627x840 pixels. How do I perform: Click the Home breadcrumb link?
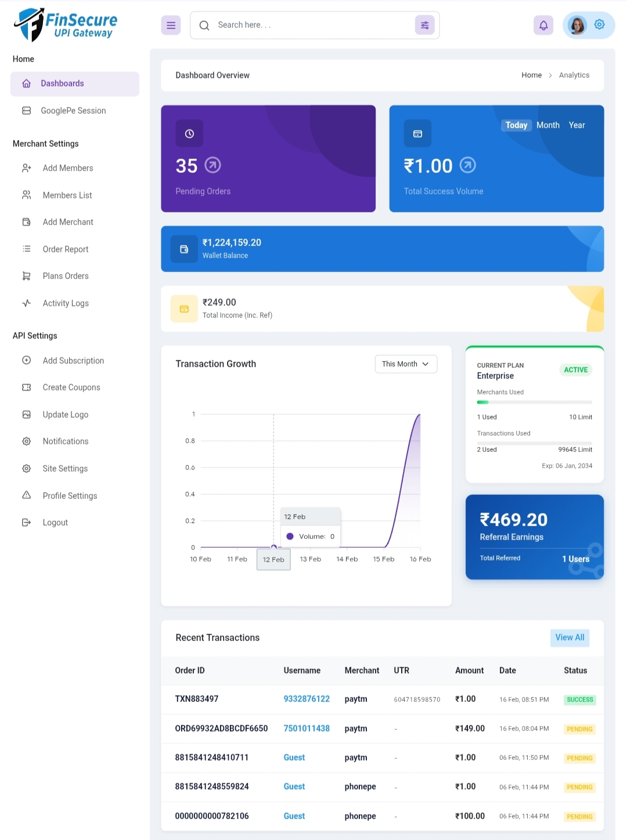531,75
